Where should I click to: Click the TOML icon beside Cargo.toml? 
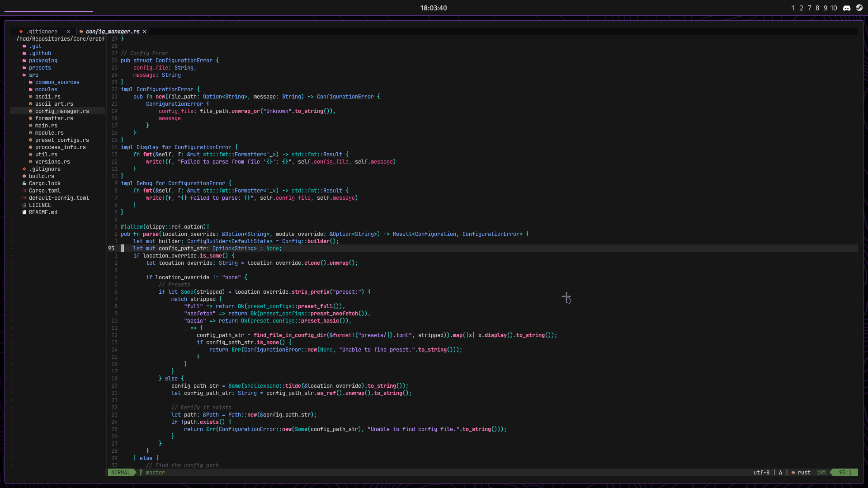pos(24,191)
